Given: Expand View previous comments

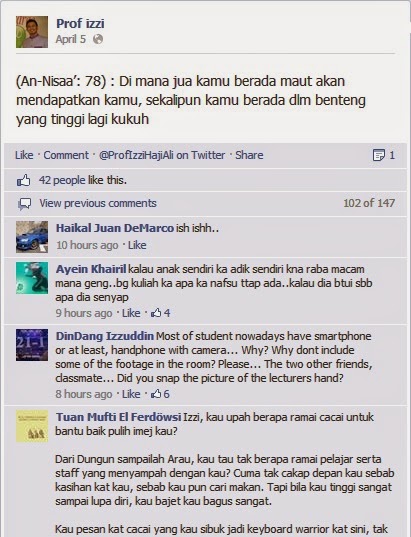Looking at the screenshot, I should point(98,203).
